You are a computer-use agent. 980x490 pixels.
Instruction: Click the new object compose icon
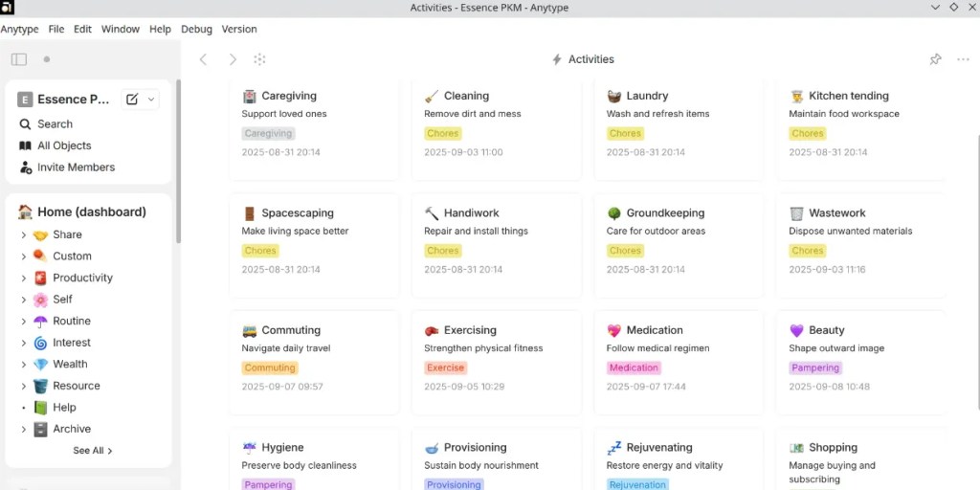[132, 100]
